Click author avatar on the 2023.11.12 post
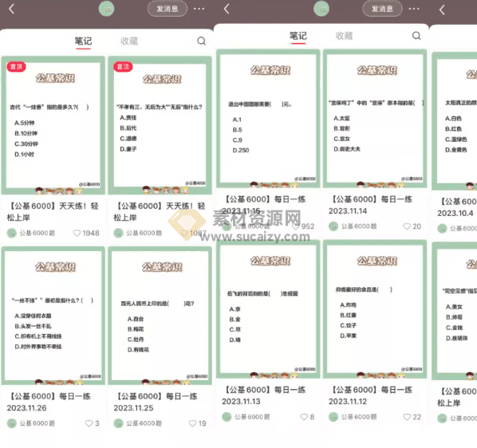 pos(333,417)
